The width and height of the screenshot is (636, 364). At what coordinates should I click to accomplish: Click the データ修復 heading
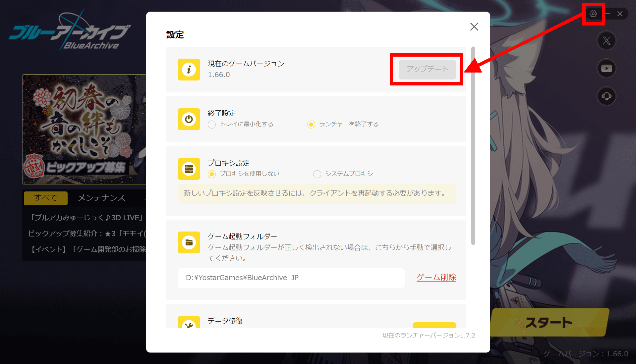[x=225, y=321]
